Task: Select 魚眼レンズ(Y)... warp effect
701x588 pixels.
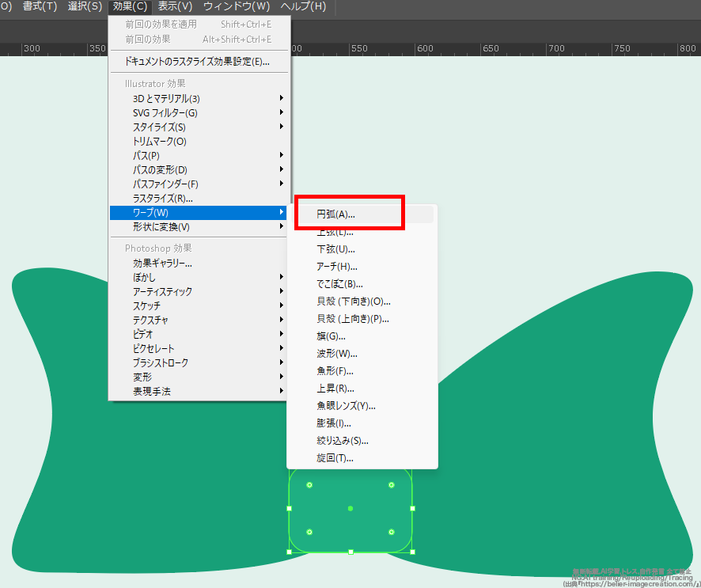Action: [346, 406]
